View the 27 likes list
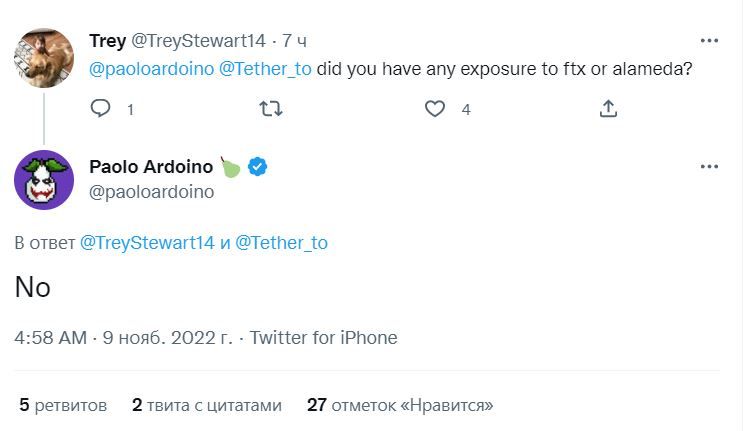 pos(400,405)
